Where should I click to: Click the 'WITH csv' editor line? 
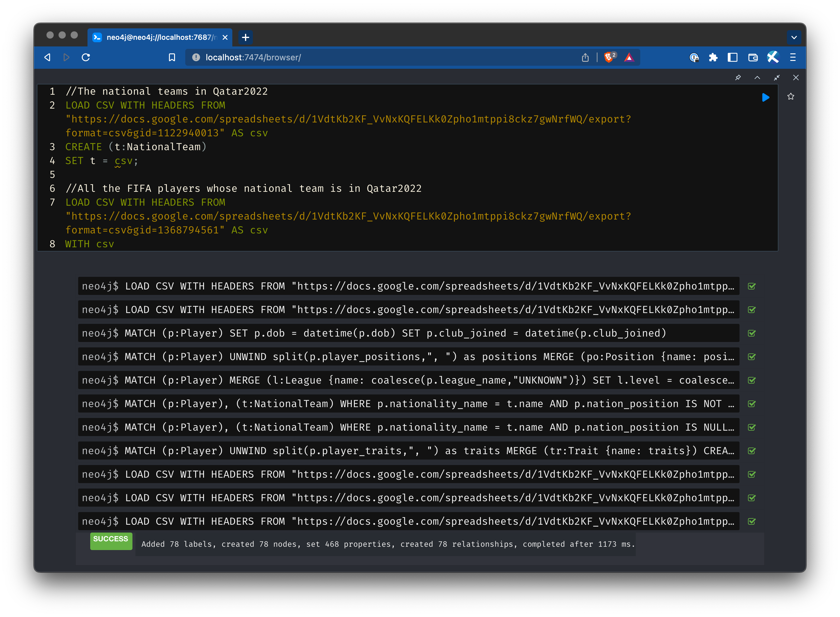click(90, 244)
